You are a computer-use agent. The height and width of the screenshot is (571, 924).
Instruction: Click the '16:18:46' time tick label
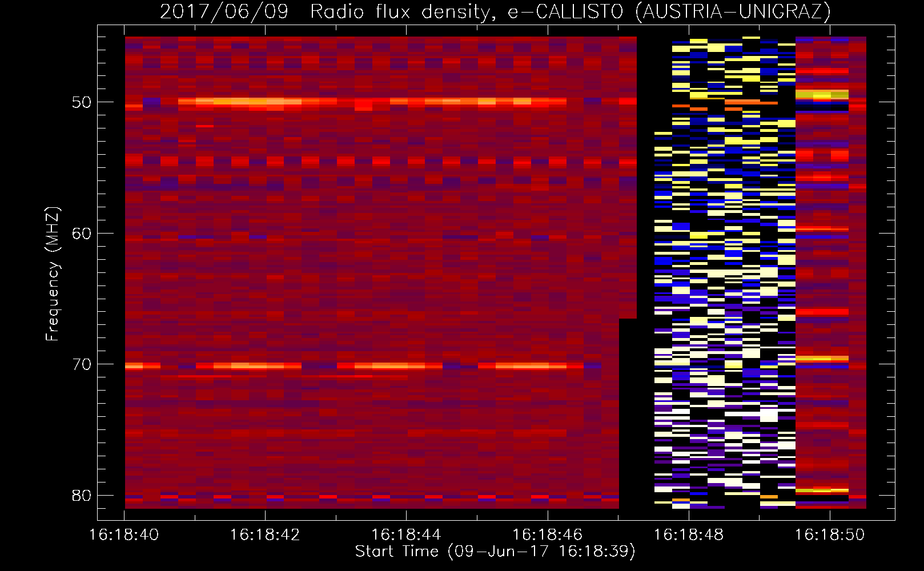pos(547,535)
